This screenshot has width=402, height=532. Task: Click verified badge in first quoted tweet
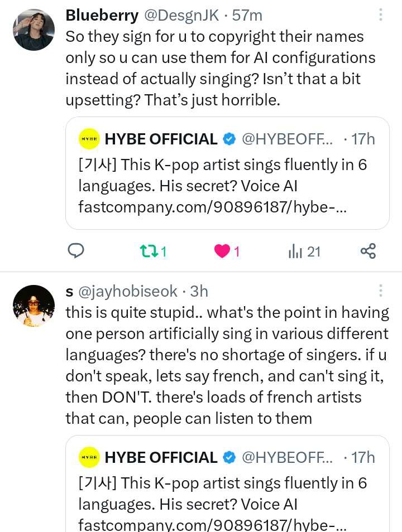229,139
